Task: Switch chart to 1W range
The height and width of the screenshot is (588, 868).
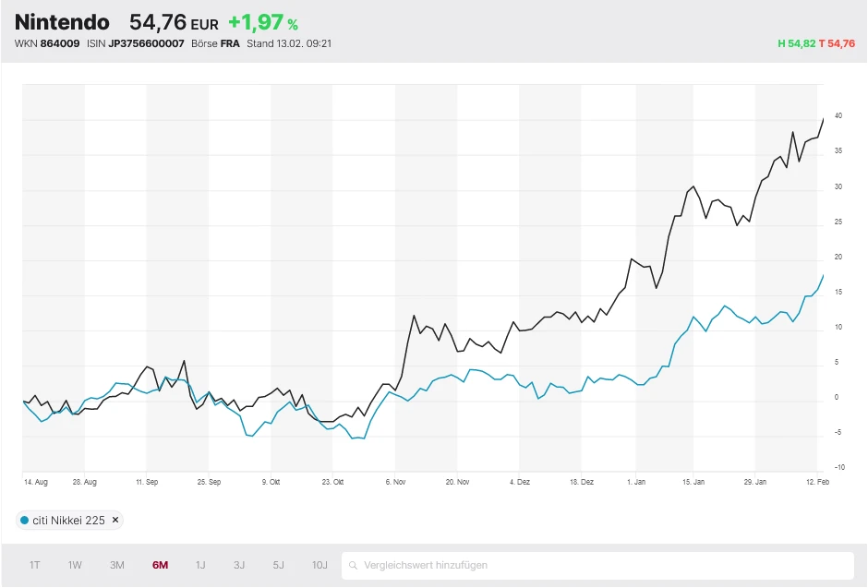Action: [75, 565]
